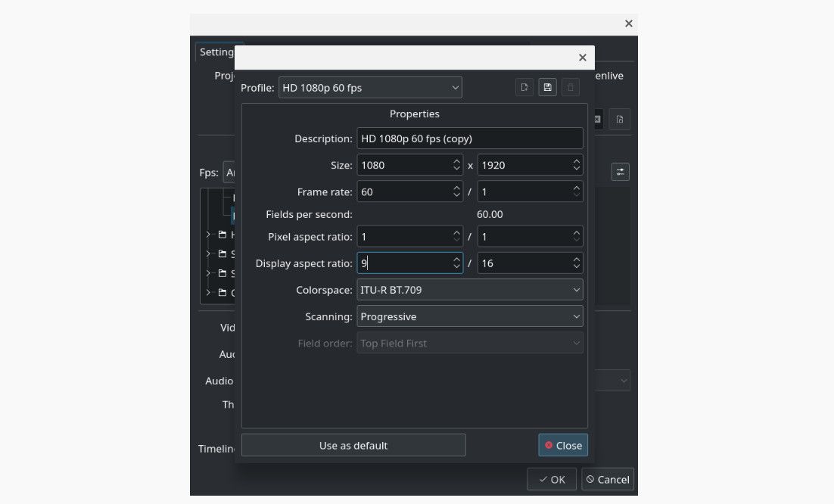Image resolution: width=834 pixels, height=504 pixels.
Task: Click the sliders icon in the Settings window
Action: coord(620,172)
